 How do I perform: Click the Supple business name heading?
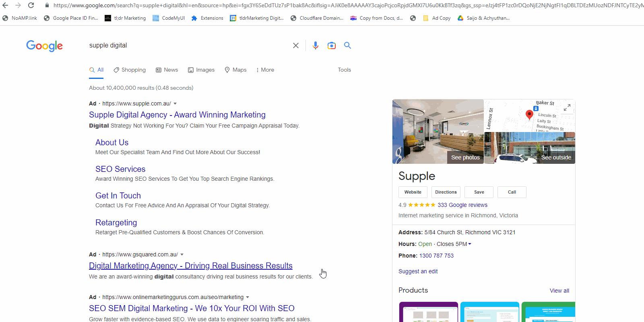(x=417, y=176)
